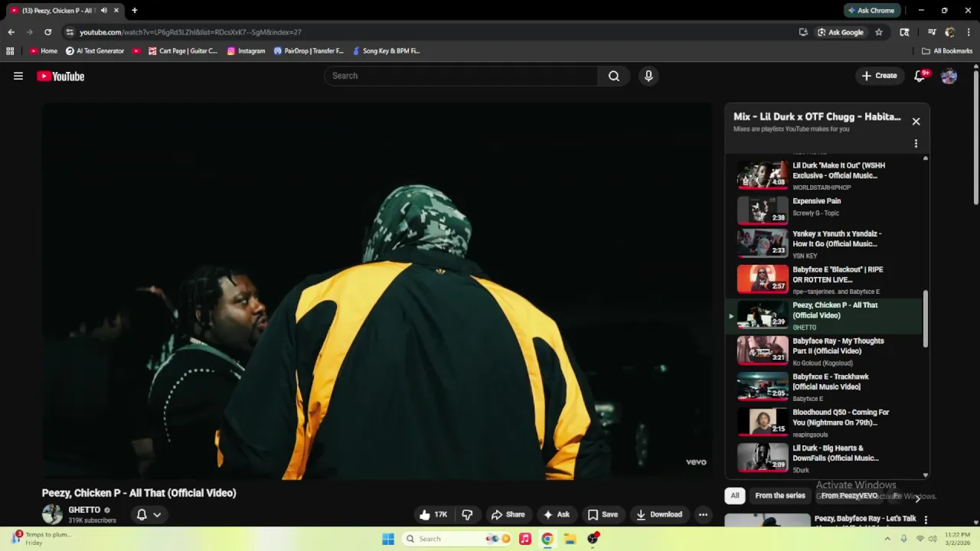This screenshot has height=551, width=980.
Task: Select From the series filter chip
Action: pos(779,496)
